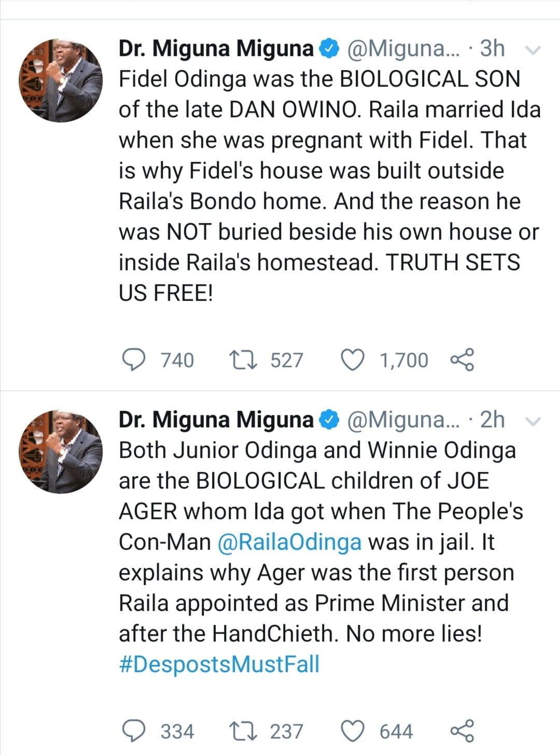Open the 3h timestamp of first tweet
This screenshot has width=560, height=755.
492,49
